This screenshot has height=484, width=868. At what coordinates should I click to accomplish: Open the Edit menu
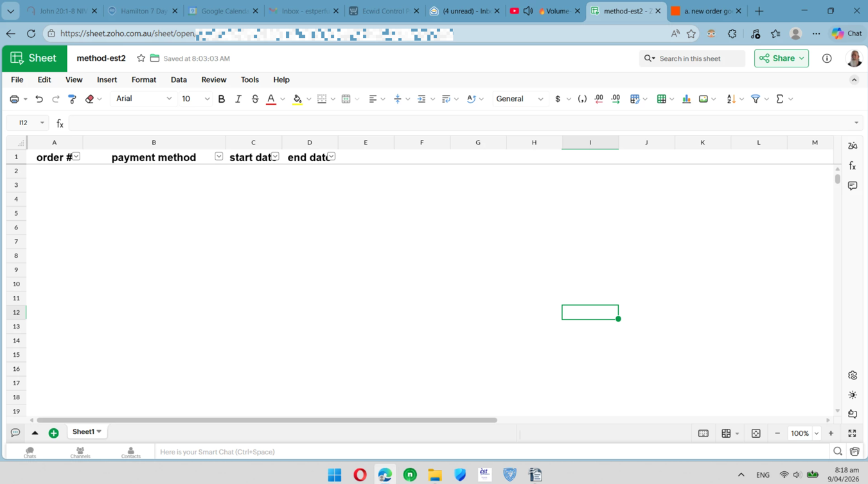pyautogui.click(x=44, y=80)
